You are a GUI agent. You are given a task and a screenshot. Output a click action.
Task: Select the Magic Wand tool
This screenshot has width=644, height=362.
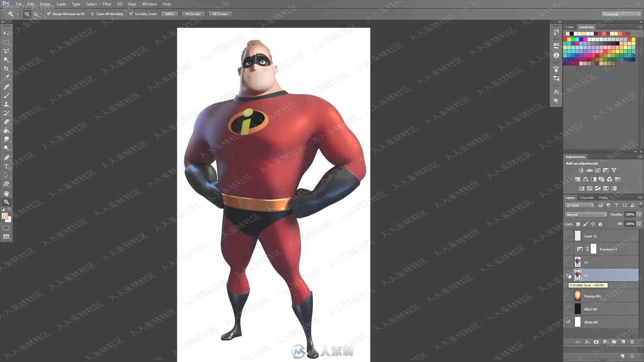tap(6, 60)
